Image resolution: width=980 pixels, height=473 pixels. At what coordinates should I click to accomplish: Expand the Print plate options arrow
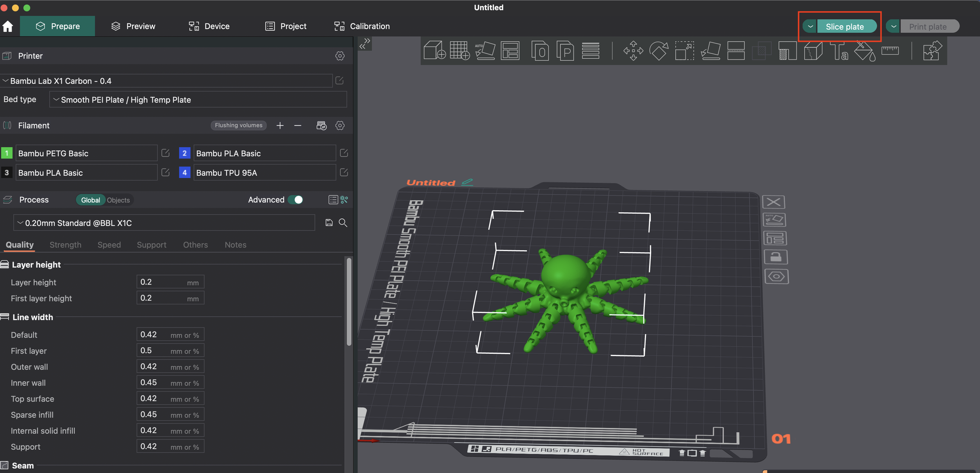[x=893, y=27]
